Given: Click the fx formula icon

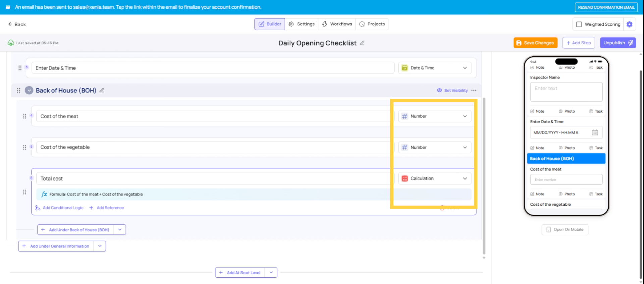Looking at the screenshot, I should (x=44, y=194).
